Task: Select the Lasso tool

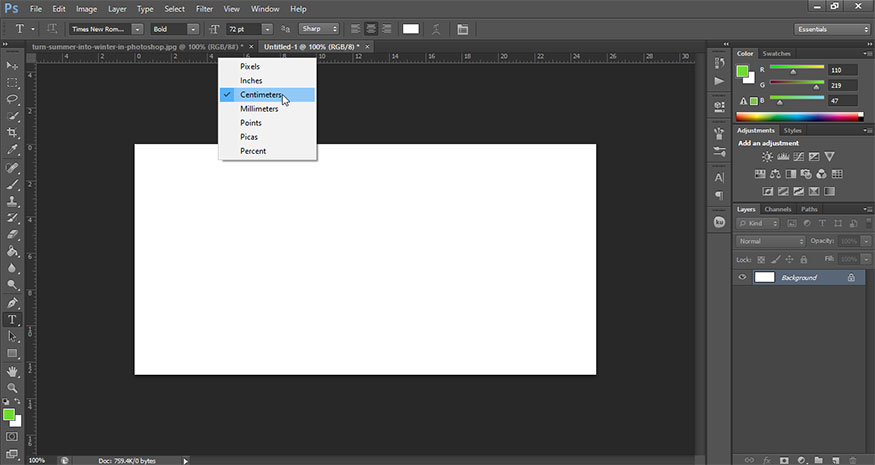Action: tap(12, 99)
